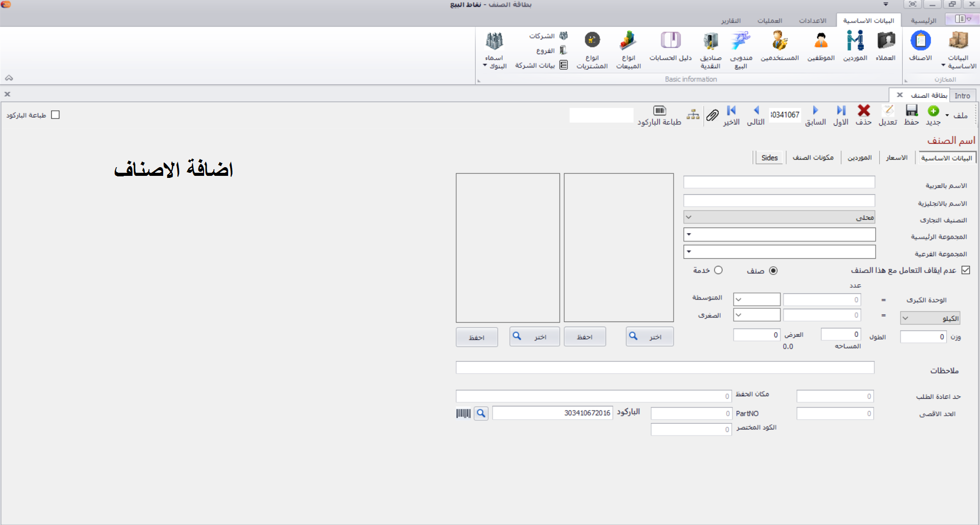Open دليل الحسابات (Chart of Accounts) icon
The width and height of the screenshot is (980, 525).
point(671,42)
